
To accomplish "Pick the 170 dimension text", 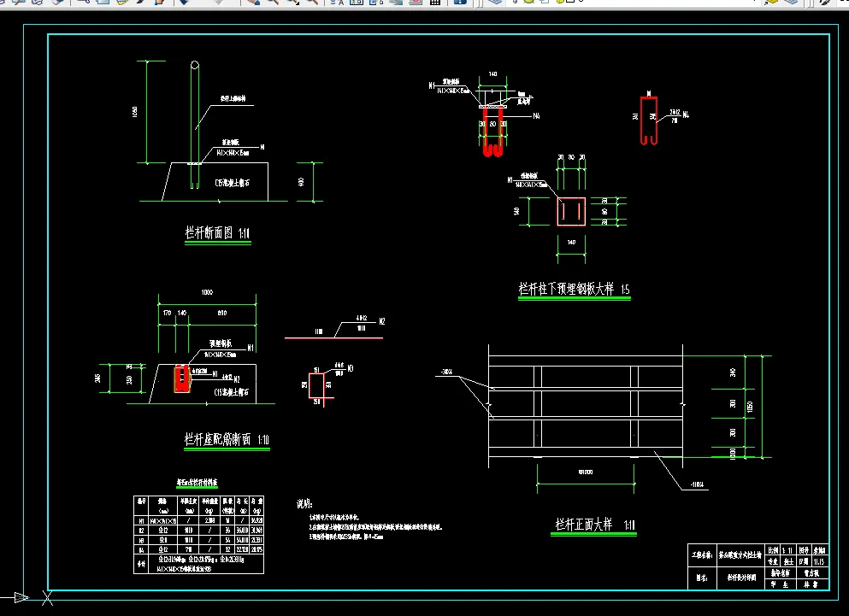I will tap(167, 313).
